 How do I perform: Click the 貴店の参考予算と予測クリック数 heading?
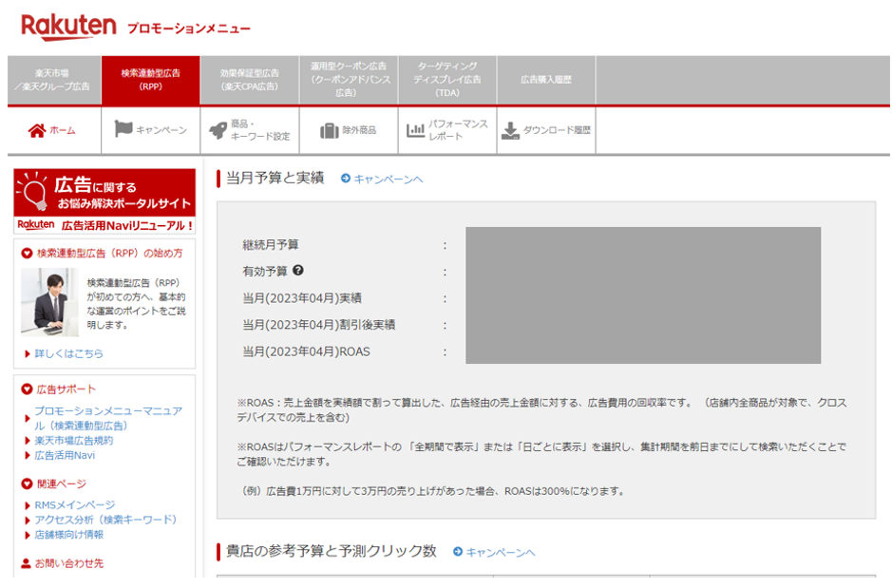[332, 551]
